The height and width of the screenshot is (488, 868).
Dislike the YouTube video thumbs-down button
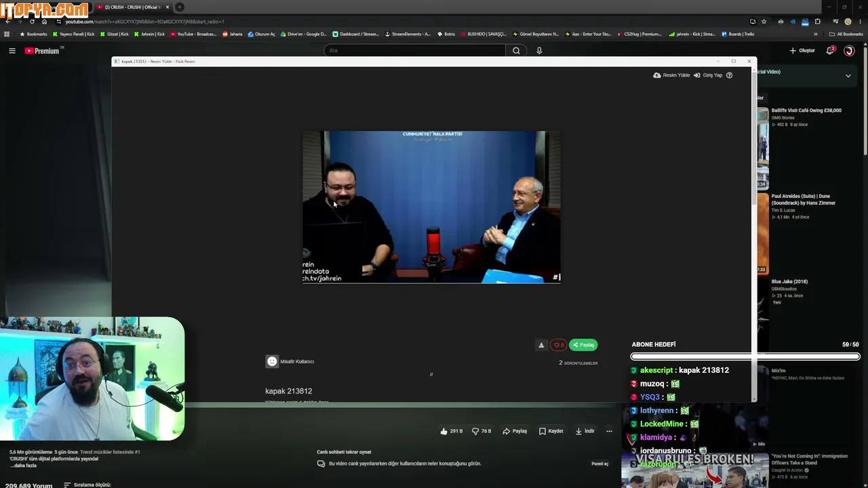[481, 431]
